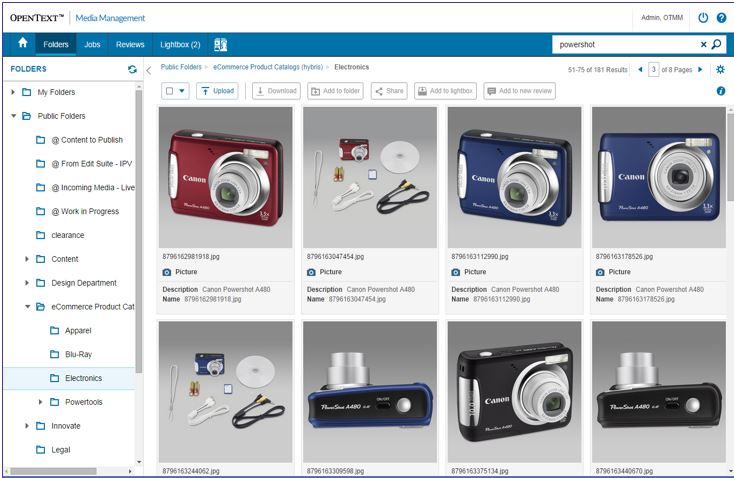This screenshot has height=478, width=734.
Task: Click the file name 8796163244062.jpg
Action: pyautogui.click(x=191, y=471)
